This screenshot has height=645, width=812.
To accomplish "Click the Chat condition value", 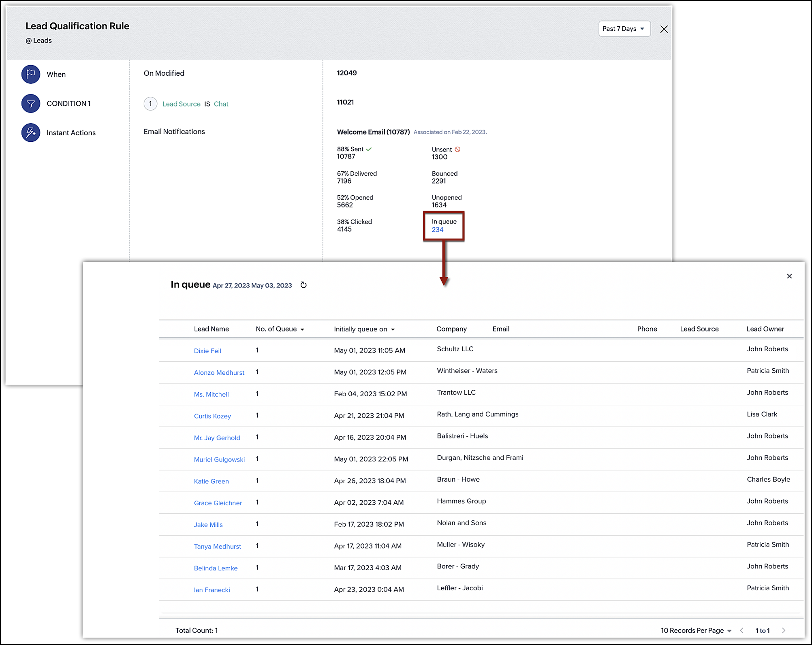I will (221, 104).
